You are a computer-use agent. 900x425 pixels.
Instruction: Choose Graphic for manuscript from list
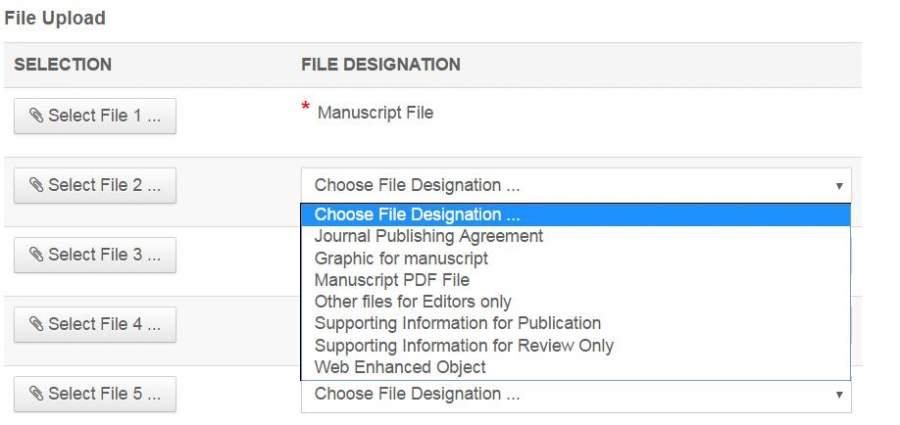(x=401, y=258)
